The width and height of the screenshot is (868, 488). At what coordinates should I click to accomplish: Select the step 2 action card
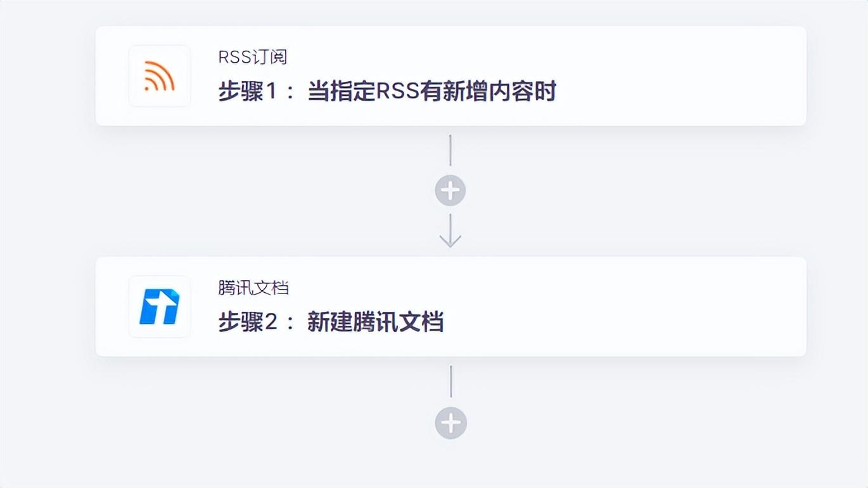point(450,305)
